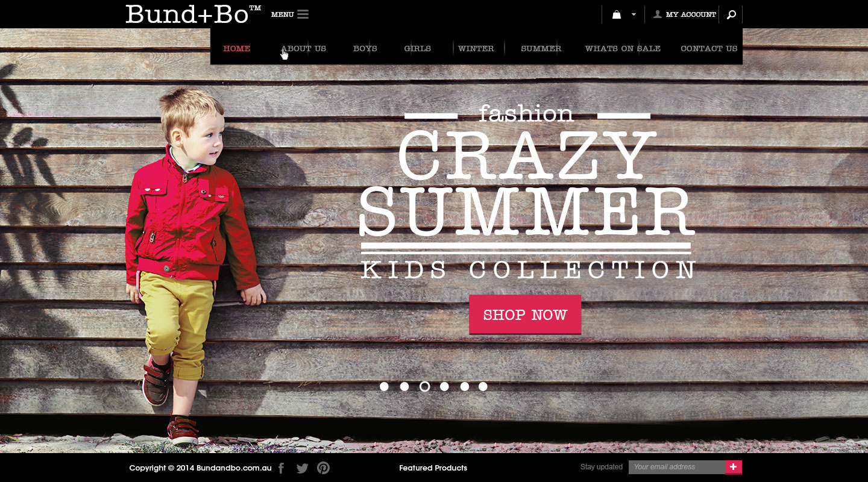Go to the About Us page
The image size is (868, 482).
click(x=304, y=49)
